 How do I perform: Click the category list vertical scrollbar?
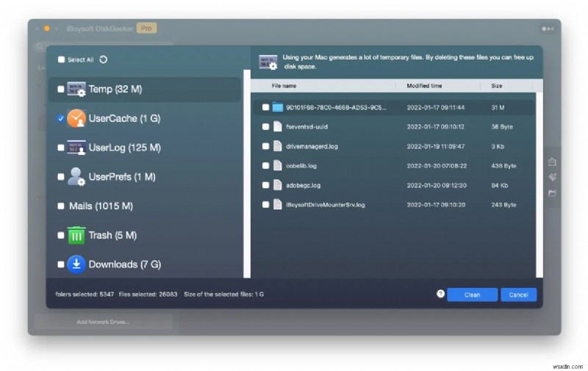coord(247,173)
